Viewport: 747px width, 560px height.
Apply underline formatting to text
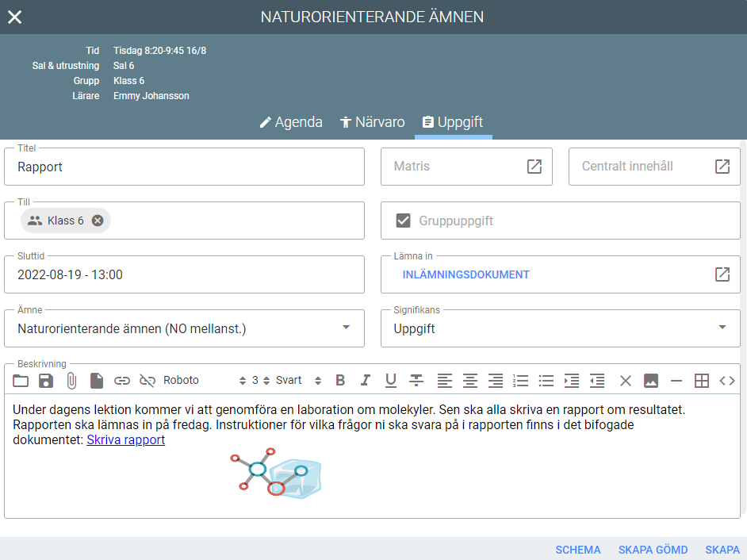(391, 381)
